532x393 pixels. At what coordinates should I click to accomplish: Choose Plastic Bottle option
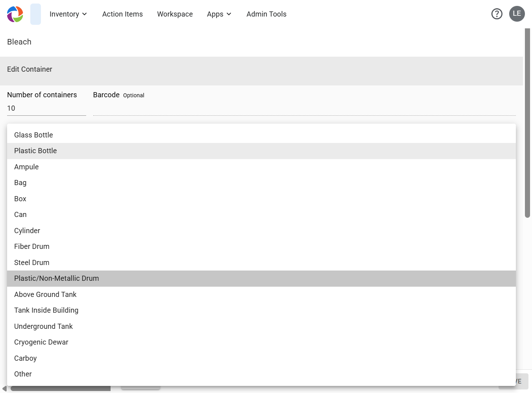pos(261,151)
